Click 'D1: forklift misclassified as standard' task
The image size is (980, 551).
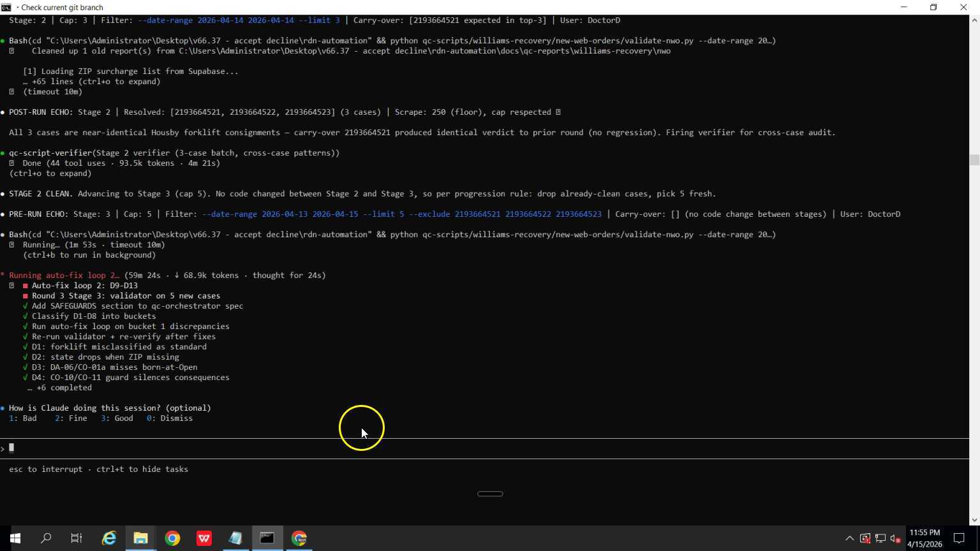(x=119, y=347)
